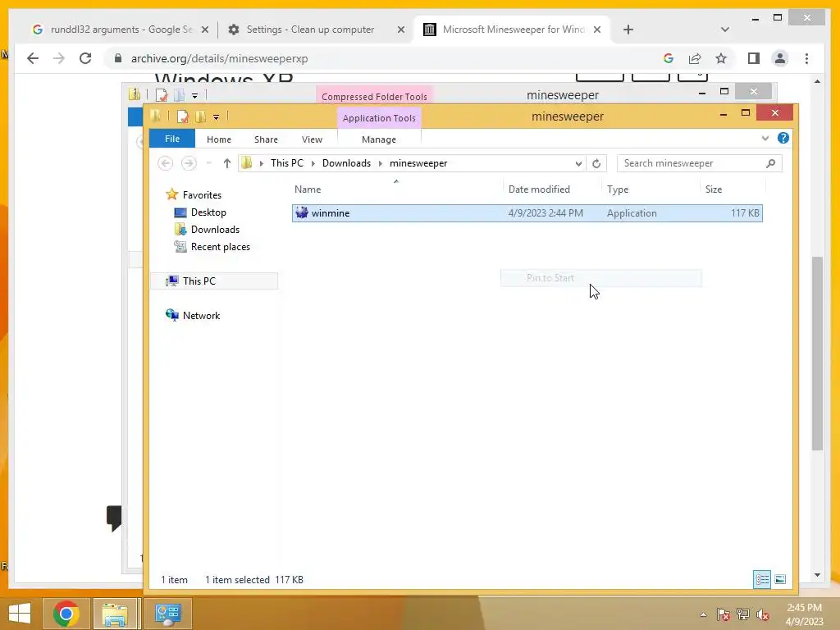Go up one folder level arrow
This screenshot has height=630, width=840.
[x=227, y=163]
